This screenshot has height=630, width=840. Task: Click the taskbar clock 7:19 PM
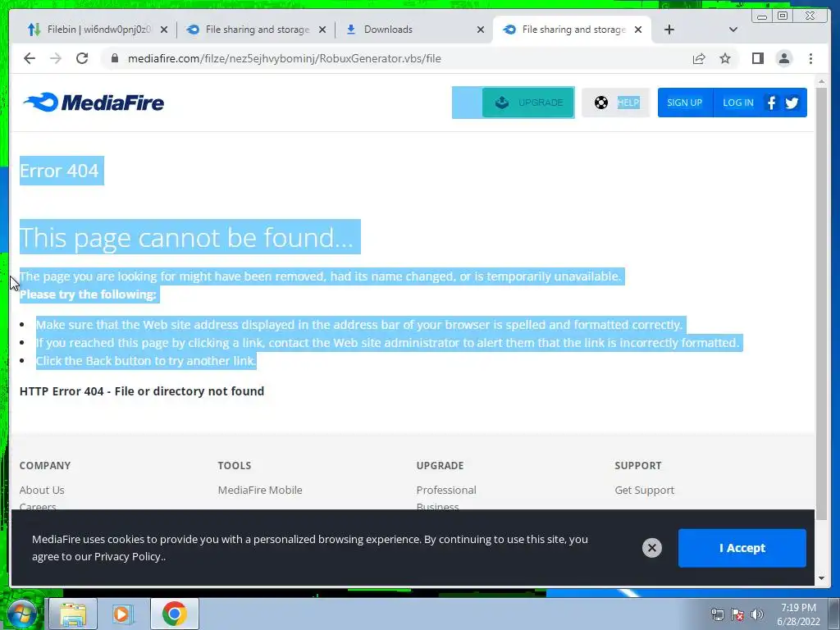coord(798,608)
